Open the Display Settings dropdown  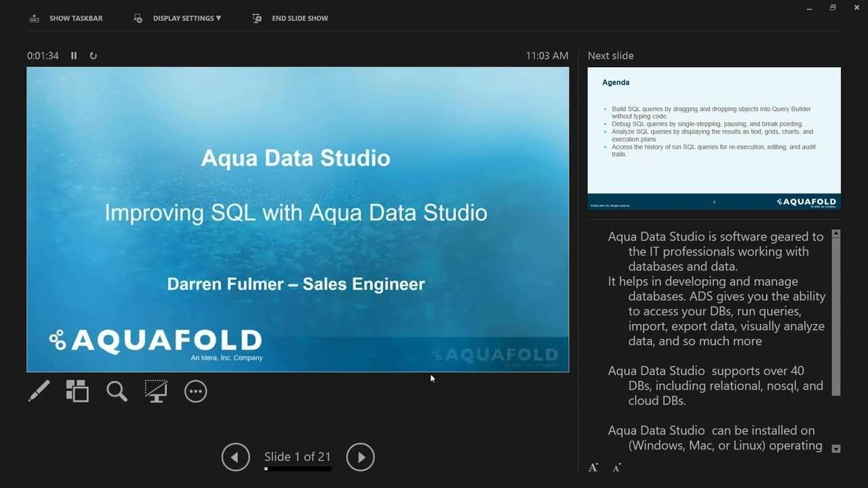(x=178, y=18)
